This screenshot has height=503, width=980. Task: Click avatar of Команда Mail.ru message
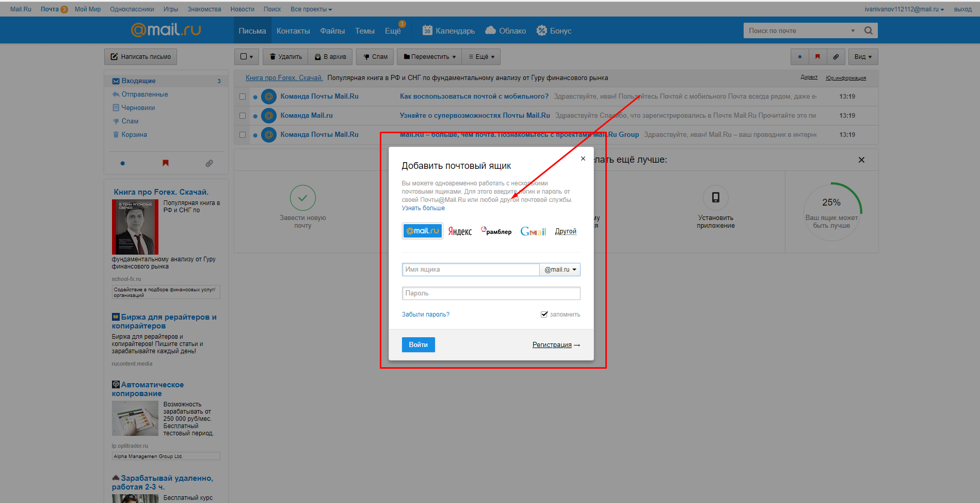pyautogui.click(x=268, y=116)
